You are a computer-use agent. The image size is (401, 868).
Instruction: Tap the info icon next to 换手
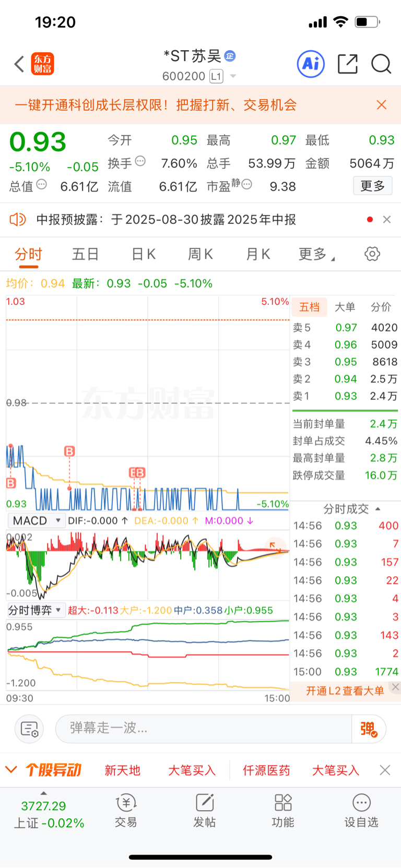[140, 161]
